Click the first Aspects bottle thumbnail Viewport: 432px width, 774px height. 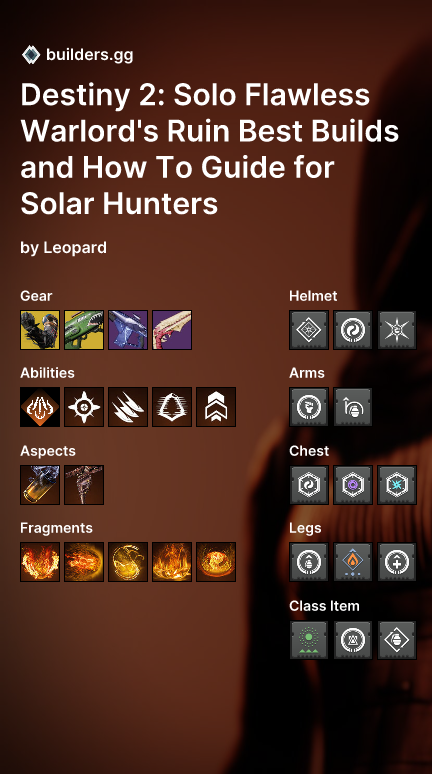(40, 485)
